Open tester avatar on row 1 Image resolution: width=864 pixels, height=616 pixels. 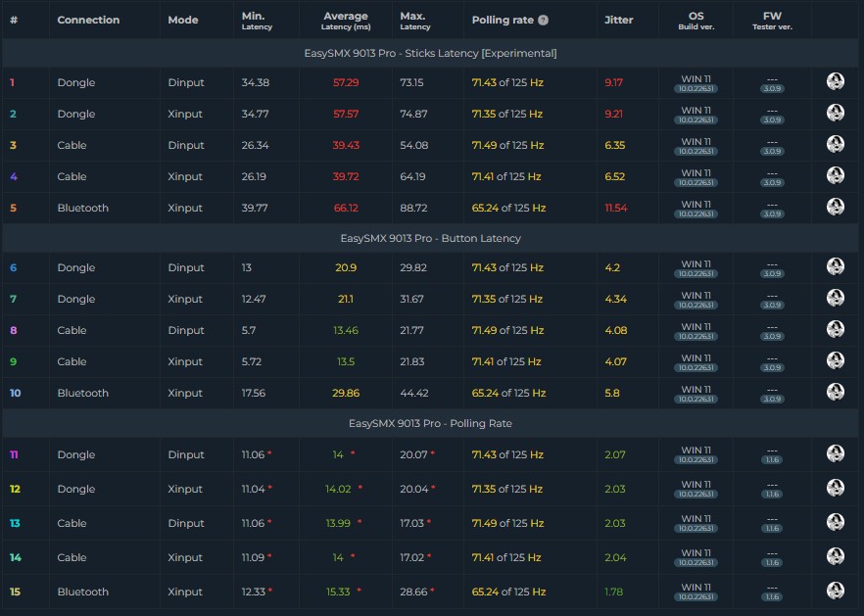point(836,81)
